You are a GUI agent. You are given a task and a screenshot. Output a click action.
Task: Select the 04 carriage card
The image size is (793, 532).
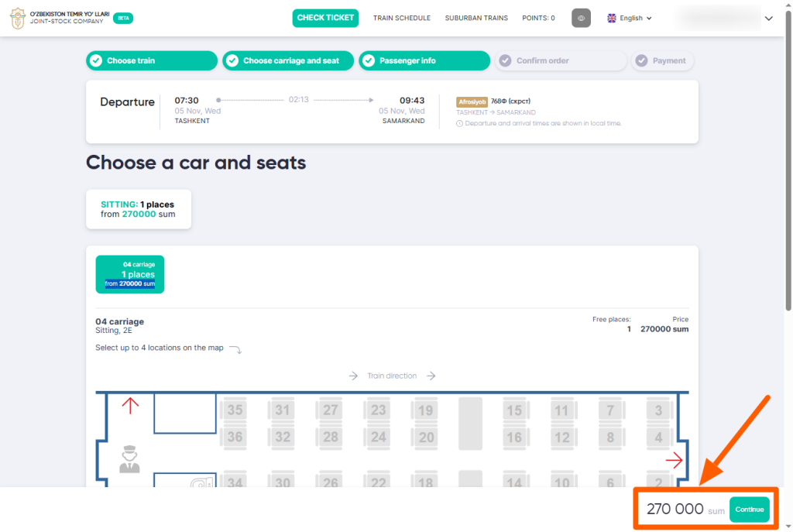pos(130,274)
